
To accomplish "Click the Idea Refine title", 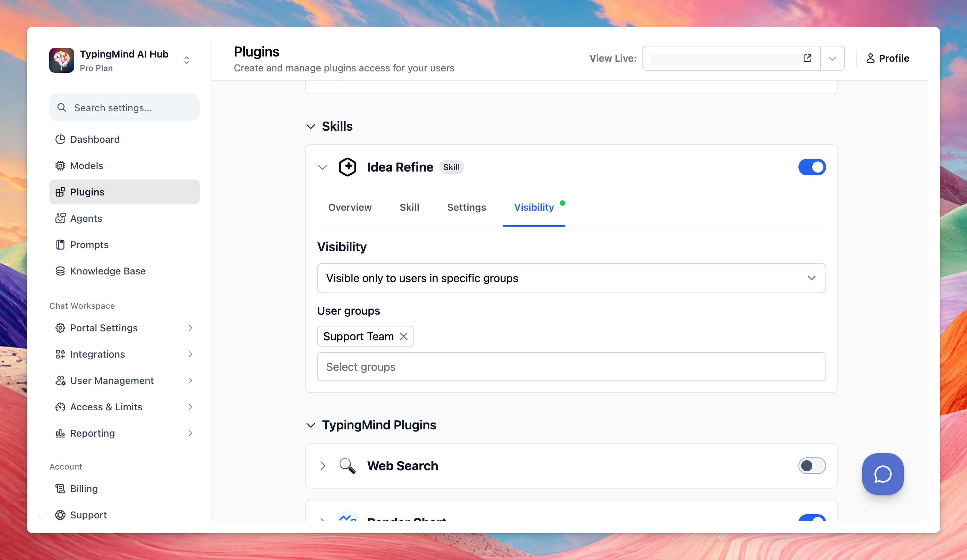I will [x=400, y=167].
